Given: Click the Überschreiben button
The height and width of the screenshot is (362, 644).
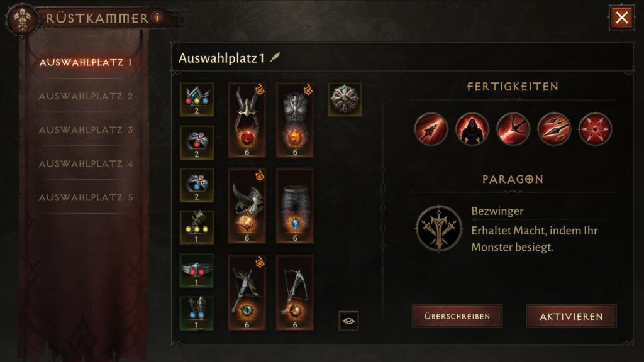Looking at the screenshot, I should click(457, 316).
